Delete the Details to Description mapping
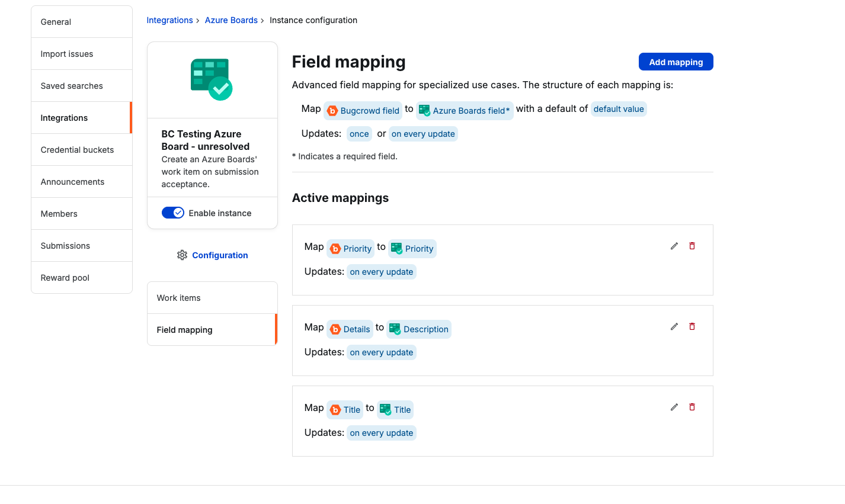 pos(692,327)
